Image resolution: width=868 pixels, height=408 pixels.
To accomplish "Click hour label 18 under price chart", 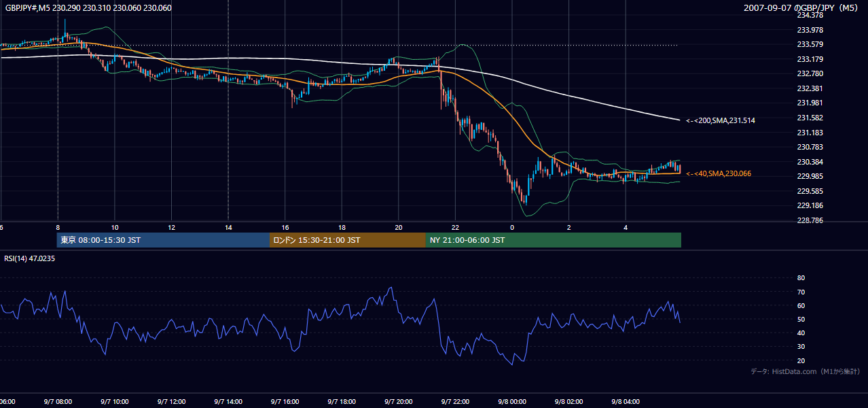I will tap(342, 228).
